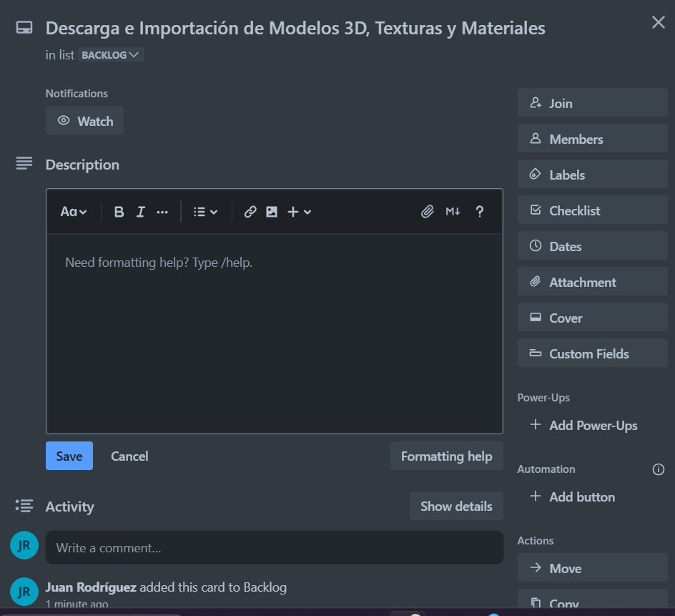This screenshot has width=675, height=616.
Task: Click the Write a comment field
Action: coord(275,547)
